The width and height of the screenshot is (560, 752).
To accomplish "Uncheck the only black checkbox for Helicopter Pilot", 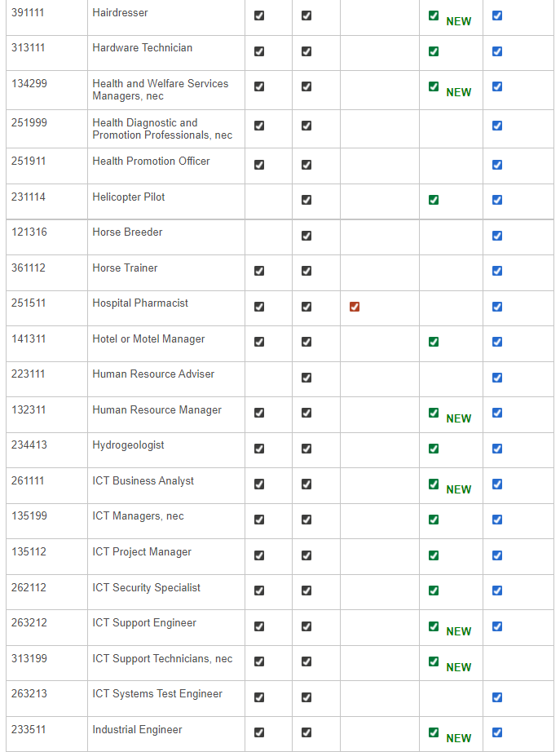I will point(306,200).
